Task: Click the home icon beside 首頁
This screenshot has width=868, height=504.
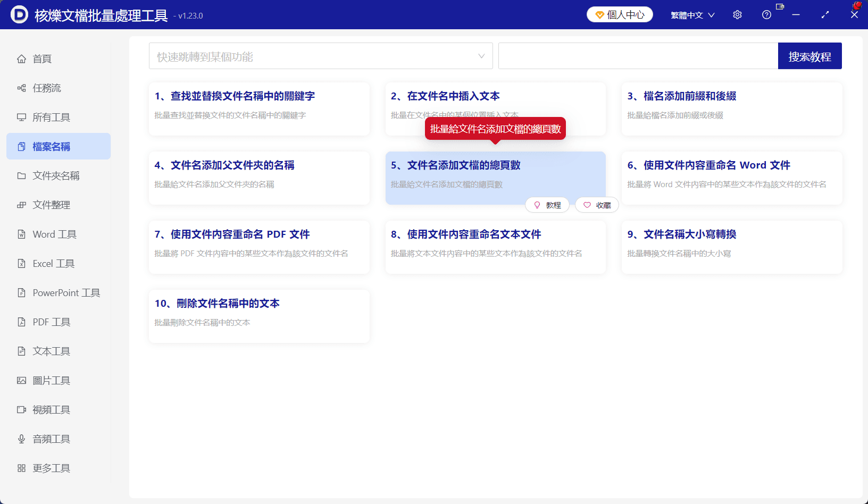Action: point(21,59)
